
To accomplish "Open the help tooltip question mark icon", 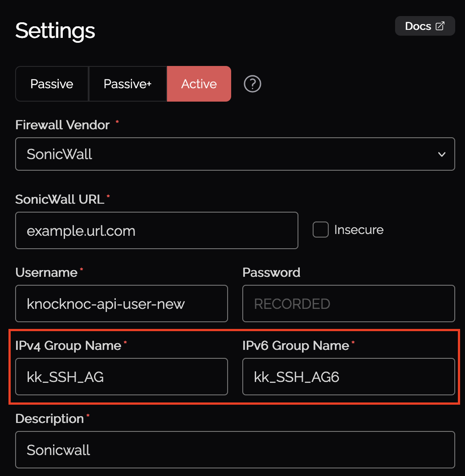I will pos(252,84).
